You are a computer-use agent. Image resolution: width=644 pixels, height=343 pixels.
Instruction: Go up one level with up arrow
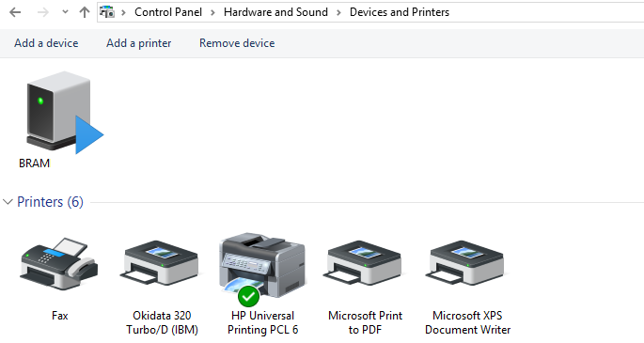pyautogui.click(x=85, y=12)
